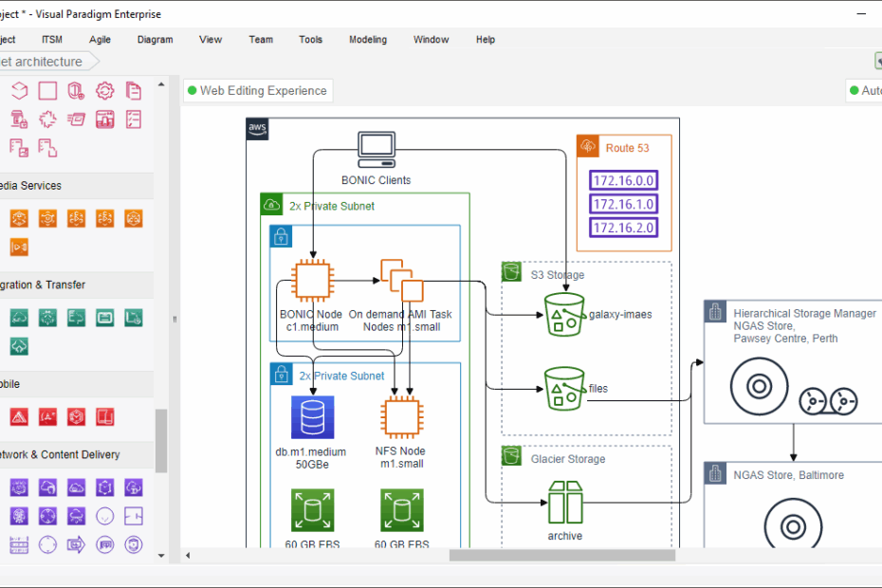Select the first red Mobile stencil icon
Screen dimensions: 882x588
tap(20, 416)
